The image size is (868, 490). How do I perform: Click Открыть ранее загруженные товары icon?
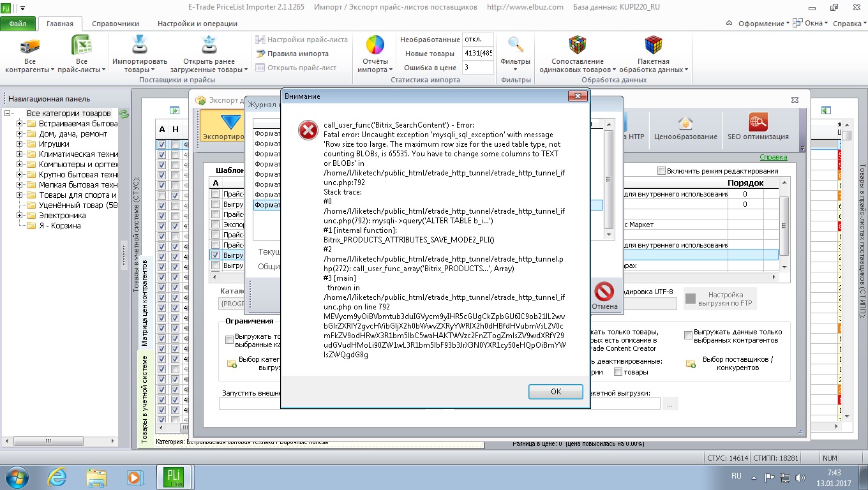pyautogui.click(x=209, y=46)
